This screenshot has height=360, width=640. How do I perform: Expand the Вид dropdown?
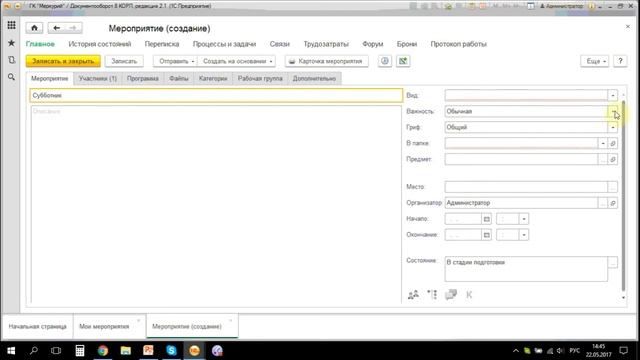click(613, 96)
